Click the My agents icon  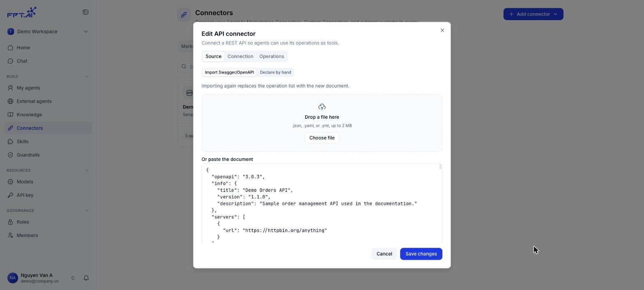[11, 88]
